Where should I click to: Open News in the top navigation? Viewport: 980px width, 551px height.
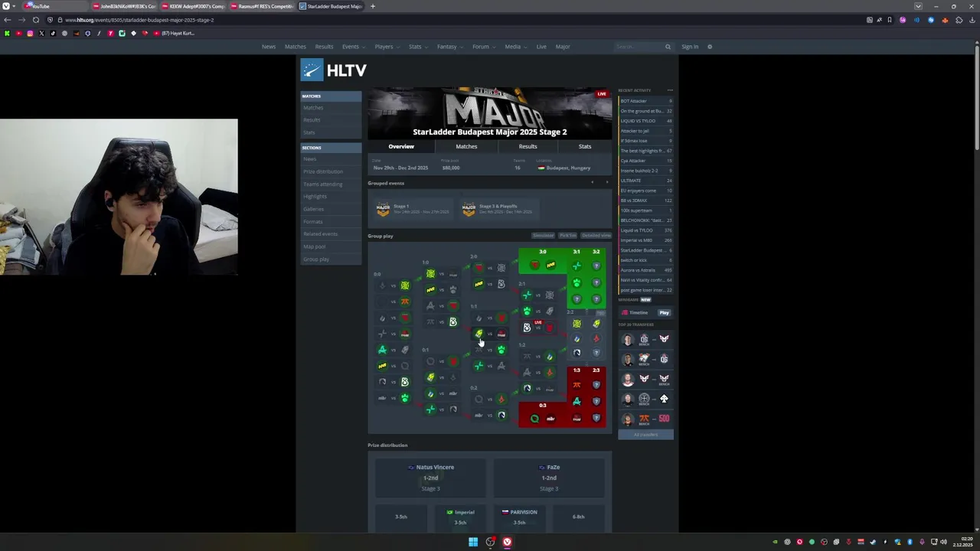tap(269, 47)
